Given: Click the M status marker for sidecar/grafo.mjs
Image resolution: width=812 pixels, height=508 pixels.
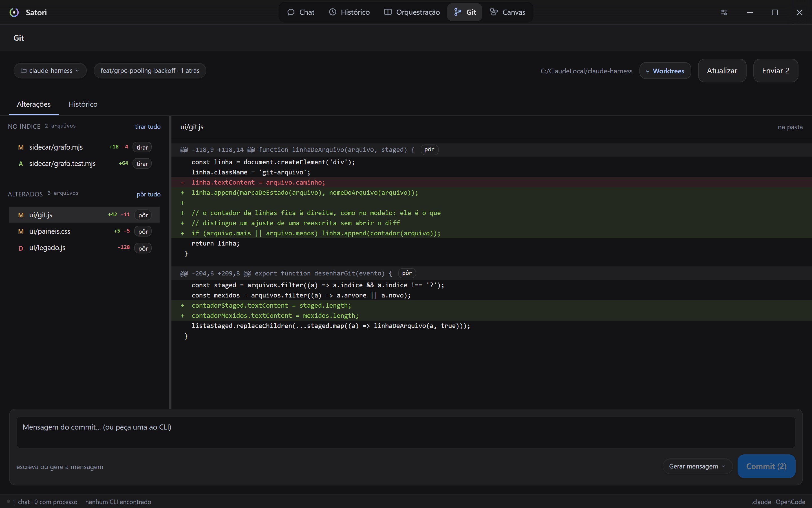Looking at the screenshot, I should tap(21, 148).
